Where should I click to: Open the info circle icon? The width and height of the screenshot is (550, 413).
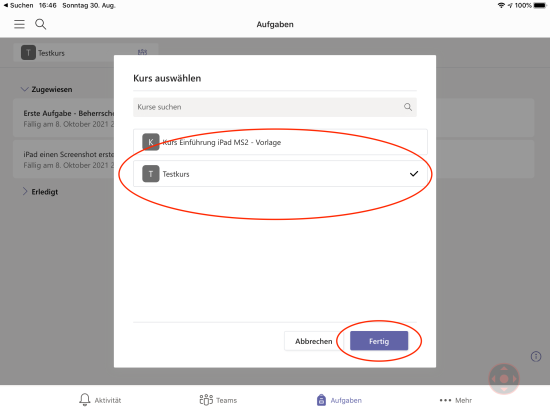click(536, 357)
